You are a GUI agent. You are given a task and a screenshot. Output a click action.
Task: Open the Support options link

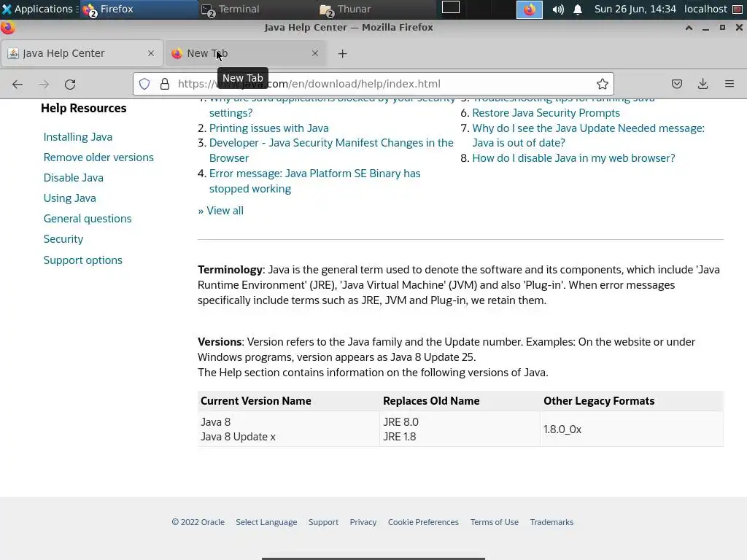[x=83, y=260]
